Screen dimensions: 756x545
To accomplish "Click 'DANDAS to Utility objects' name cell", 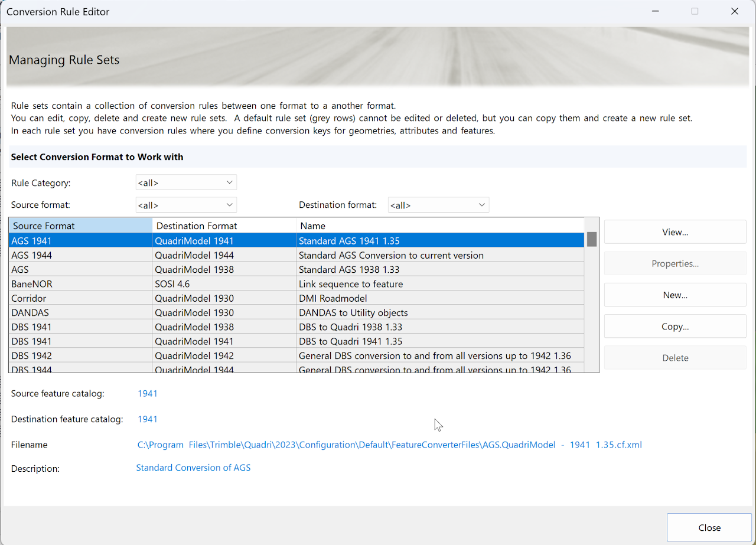I will (440, 312).
